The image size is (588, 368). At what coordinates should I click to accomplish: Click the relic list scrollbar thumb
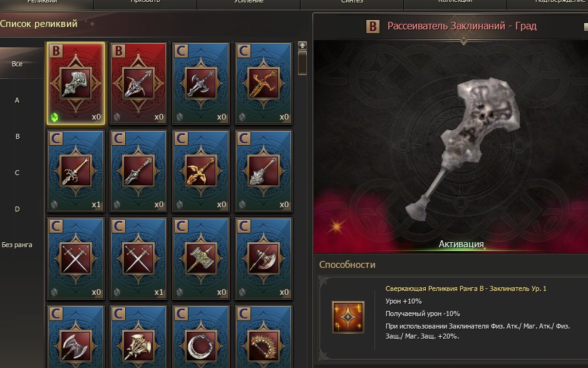pos(302,63)
